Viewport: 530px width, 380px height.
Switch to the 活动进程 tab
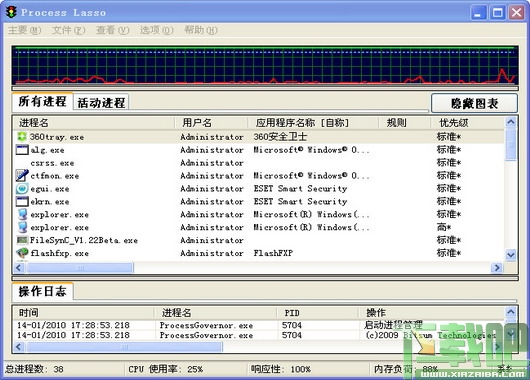pos(101,102)
